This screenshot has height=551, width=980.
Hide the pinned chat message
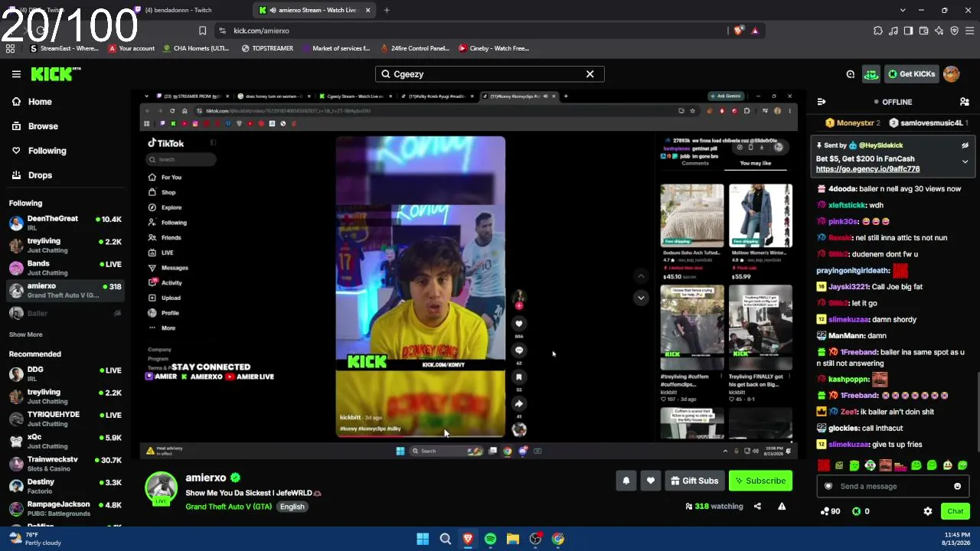[965, 145]
